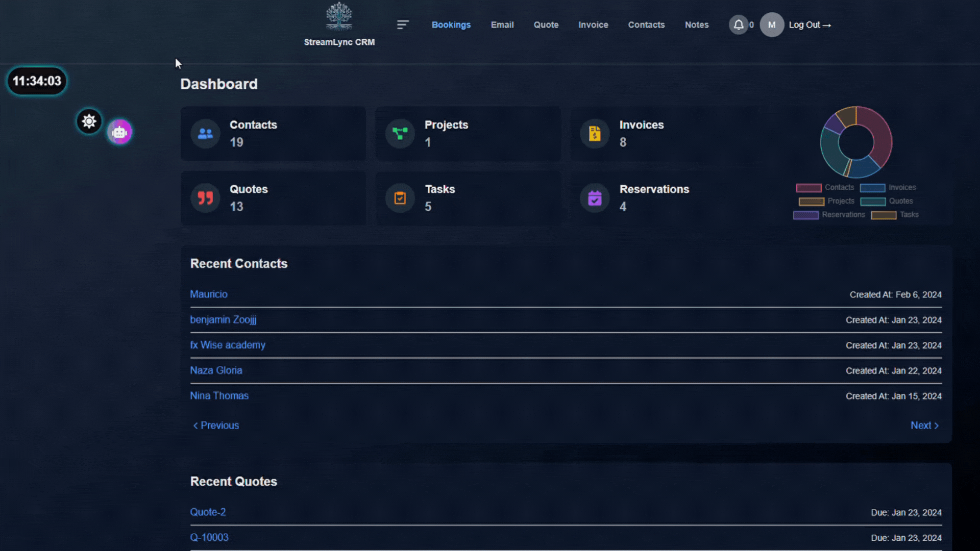Open the Projects dashboard card
Image resolution: width=980 pixels, height=551 pixels.
pyautogui.click(x=469, y=133)
